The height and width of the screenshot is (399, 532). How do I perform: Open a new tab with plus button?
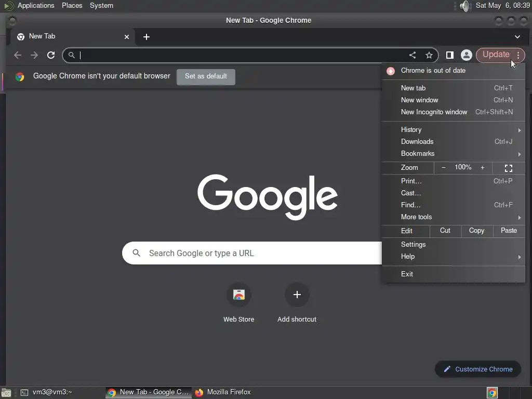point(146,37)
